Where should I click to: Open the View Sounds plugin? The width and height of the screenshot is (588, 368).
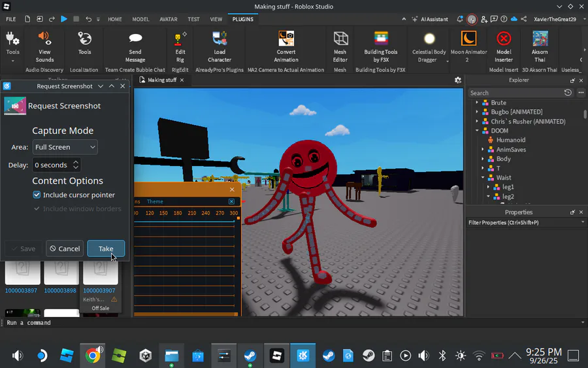(44, 46)
